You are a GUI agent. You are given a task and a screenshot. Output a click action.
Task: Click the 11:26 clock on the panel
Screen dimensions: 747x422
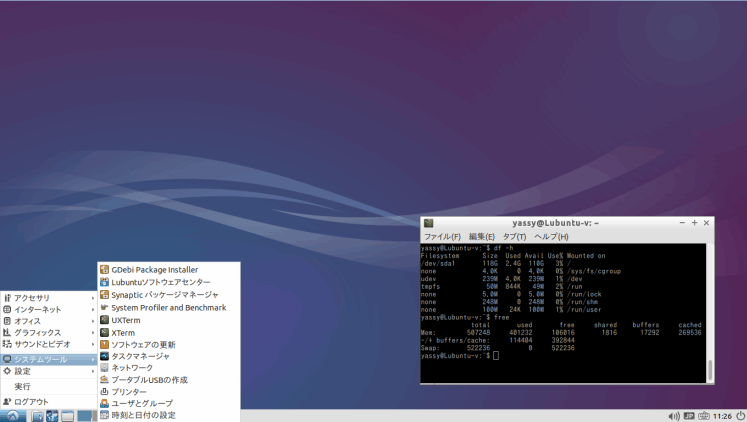723,416
